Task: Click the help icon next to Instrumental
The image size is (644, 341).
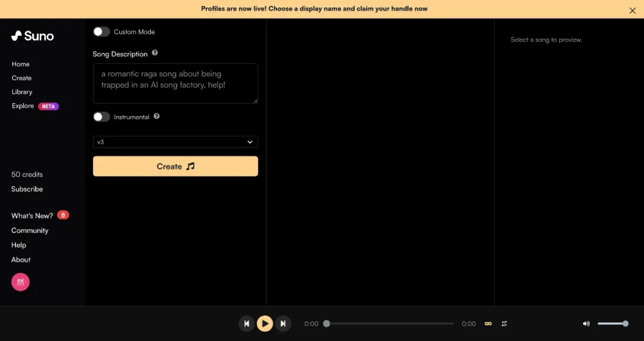Action: click(x=157, y=116)
